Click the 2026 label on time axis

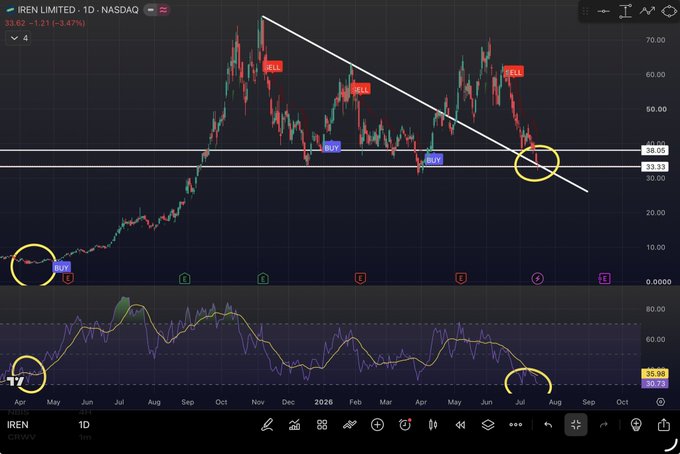[x=324, y=402]
